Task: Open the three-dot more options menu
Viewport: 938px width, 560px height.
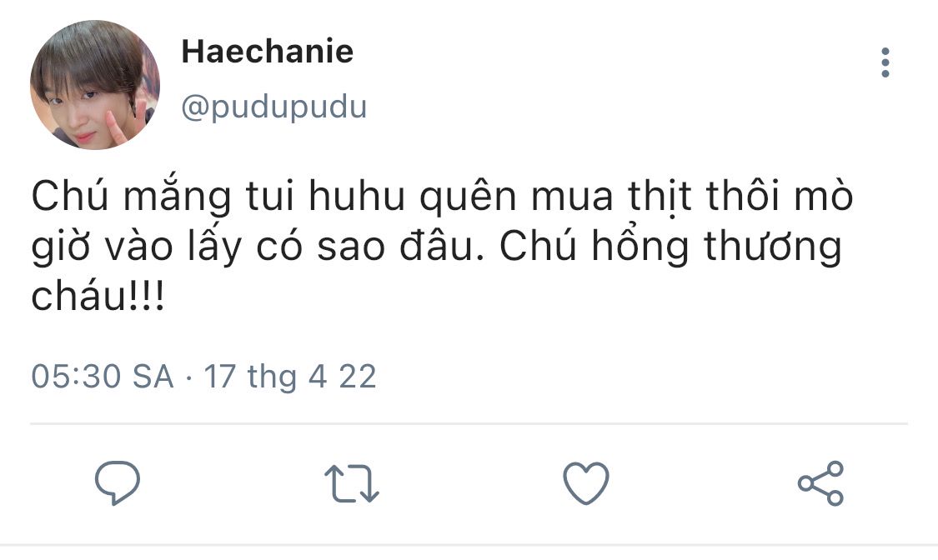Action: (885, 62)
